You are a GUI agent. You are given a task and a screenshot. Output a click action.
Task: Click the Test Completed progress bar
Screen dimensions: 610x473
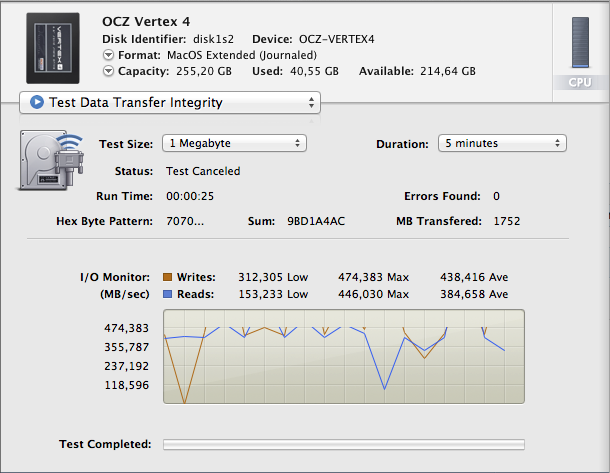[344, 444]
